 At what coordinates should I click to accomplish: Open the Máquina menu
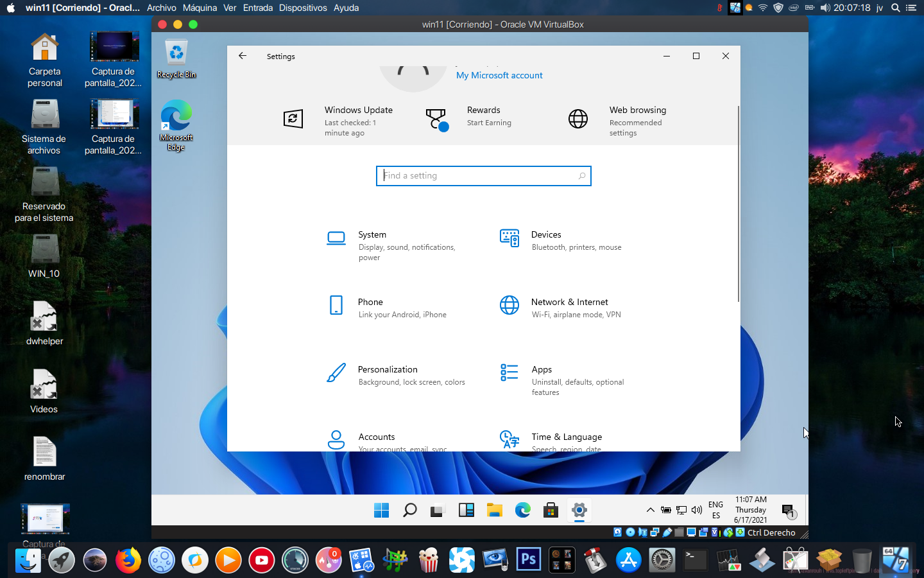pos(200,8)
